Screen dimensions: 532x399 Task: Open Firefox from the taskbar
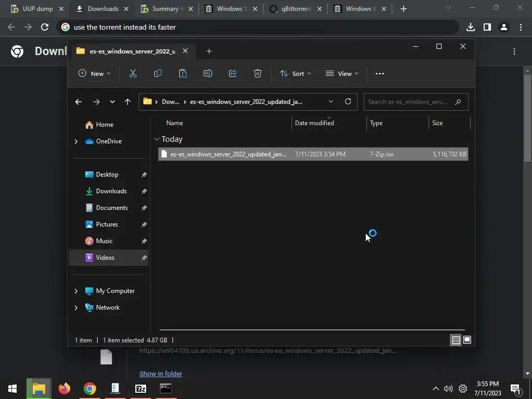click(64, 389)
